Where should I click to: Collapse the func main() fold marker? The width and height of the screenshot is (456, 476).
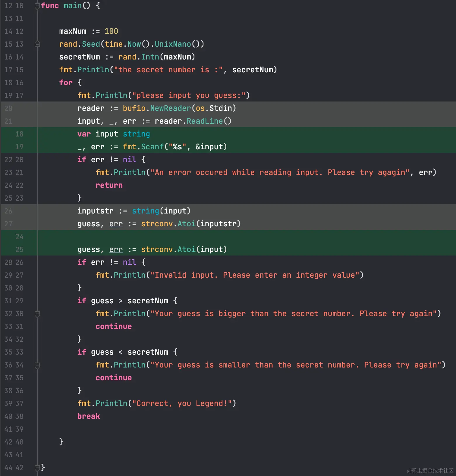click(x=37, y=6)
